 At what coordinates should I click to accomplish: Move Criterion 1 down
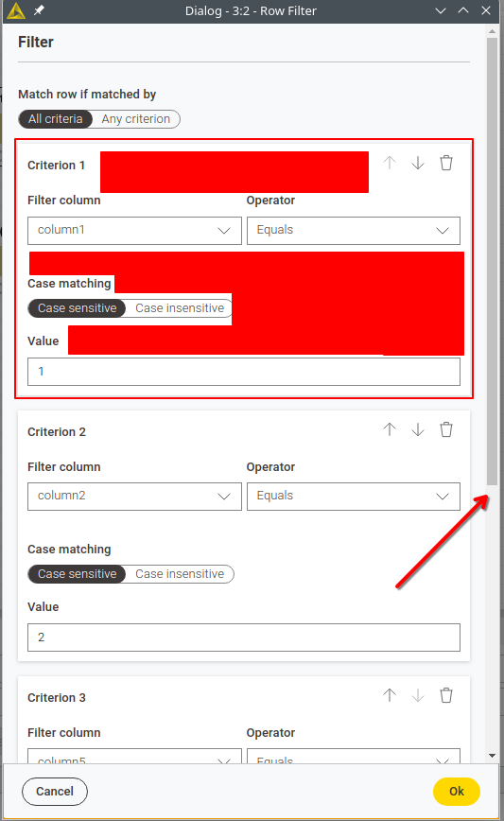coord(418,163)
